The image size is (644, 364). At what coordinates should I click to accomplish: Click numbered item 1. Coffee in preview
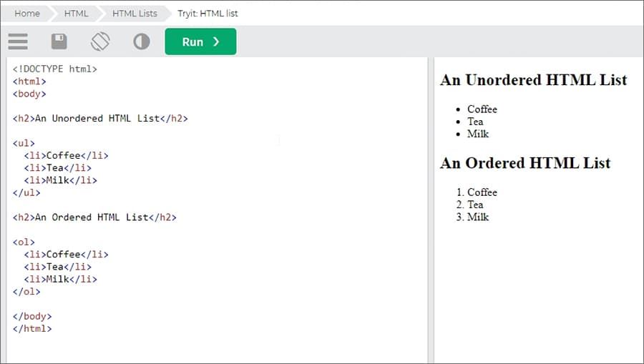[477, 192]
